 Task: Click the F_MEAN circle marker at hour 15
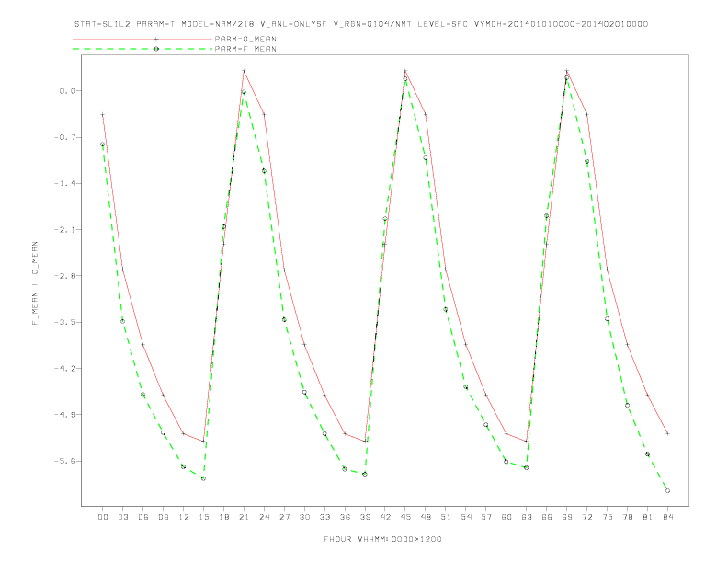click(x=203, y=478)
